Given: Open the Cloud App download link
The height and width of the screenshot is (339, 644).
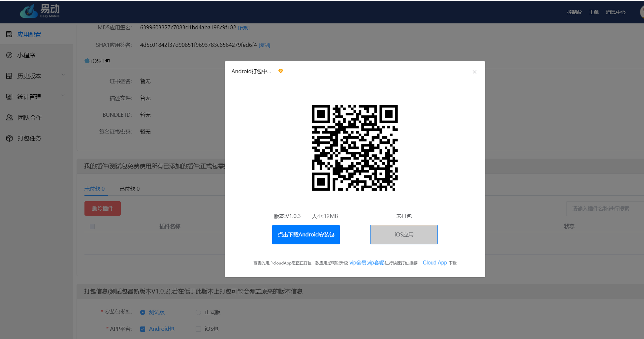Looking at the screenshot, I should click(x=435, y=263).
